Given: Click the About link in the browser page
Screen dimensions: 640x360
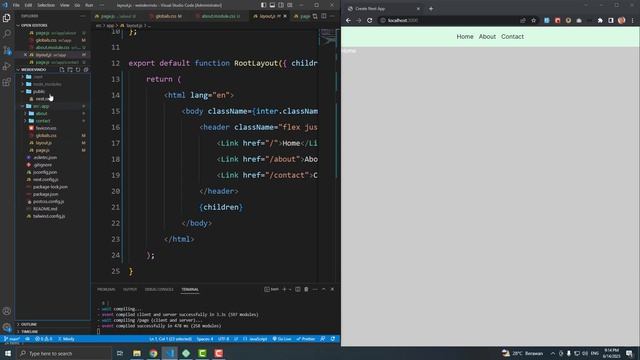Looking at the screenshot, I should [x=487, y=37].
